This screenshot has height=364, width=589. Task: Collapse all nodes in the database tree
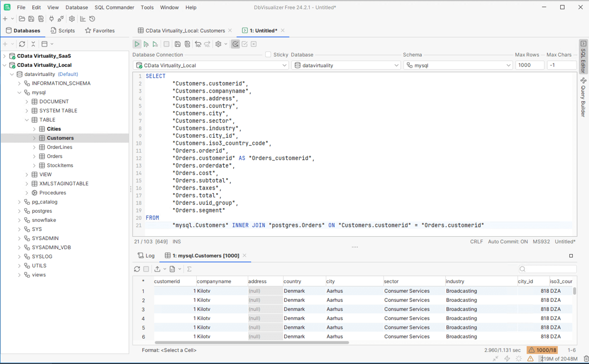(33, 44)
